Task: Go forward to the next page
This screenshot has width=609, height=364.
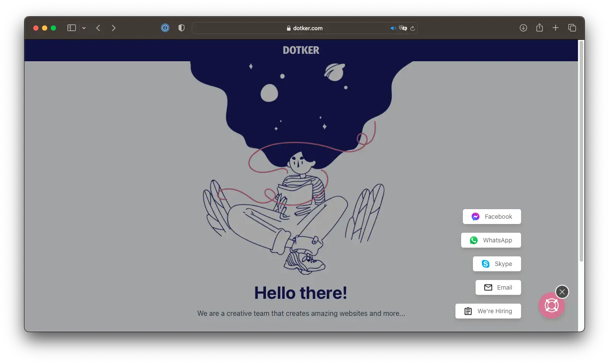Action: tap(114, 28)
